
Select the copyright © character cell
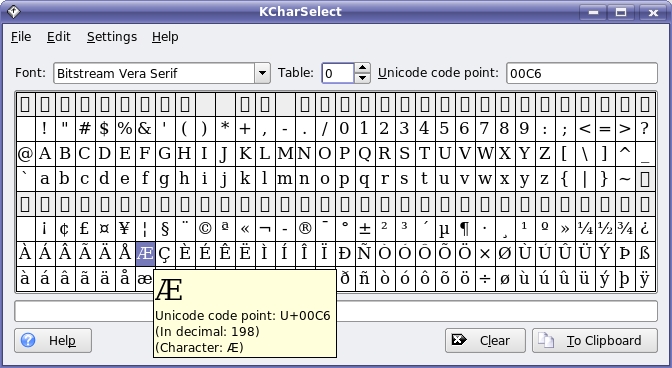pos(205,228)
